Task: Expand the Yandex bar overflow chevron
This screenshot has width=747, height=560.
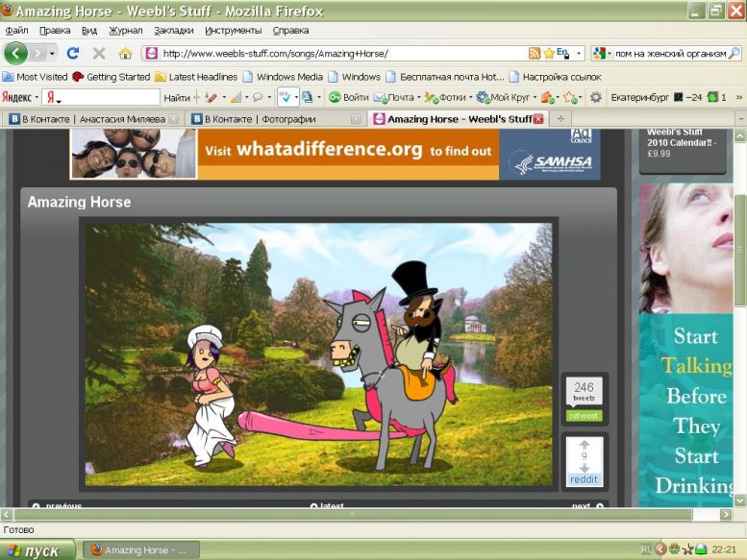Action: [739, 98]
